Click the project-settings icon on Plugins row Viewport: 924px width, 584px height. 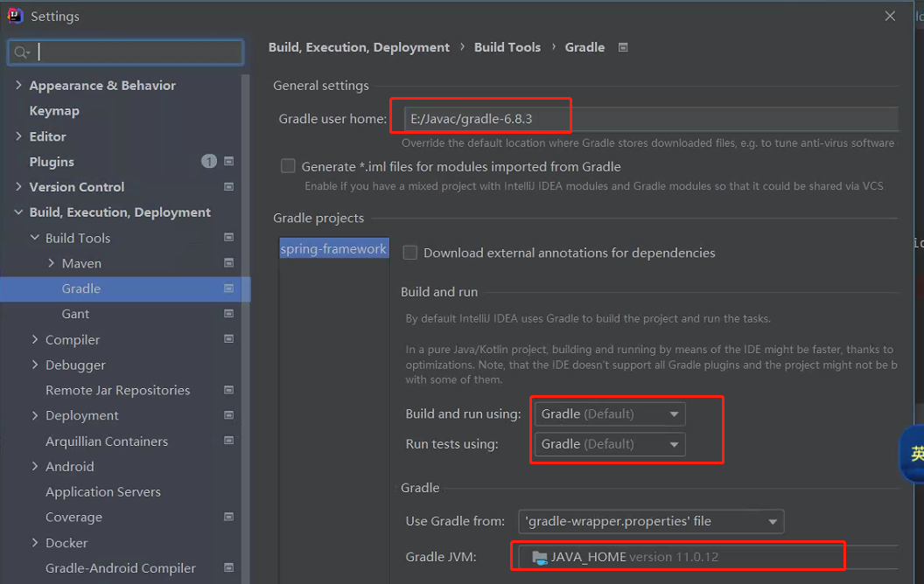pos(229,162)
